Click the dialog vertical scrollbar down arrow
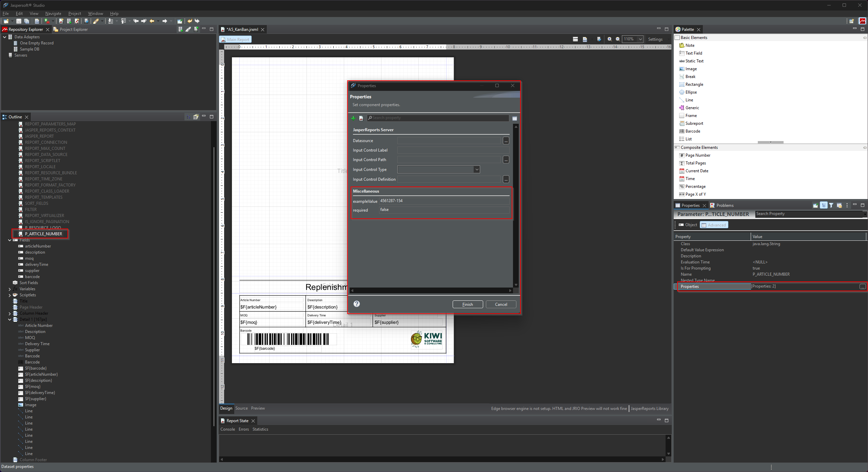This screenshot has width=868, height=472. [x=516, y=285]
